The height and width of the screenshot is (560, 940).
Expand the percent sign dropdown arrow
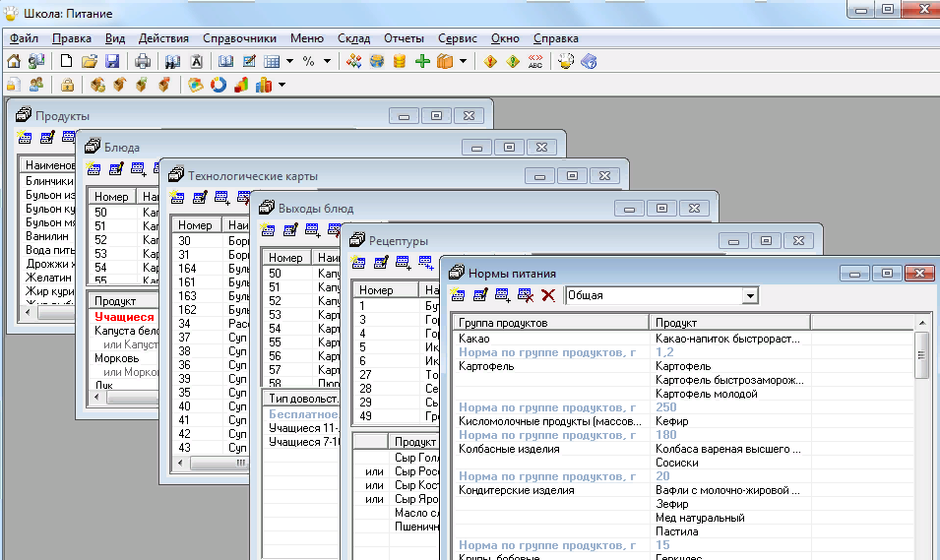[x=327, y=61]
